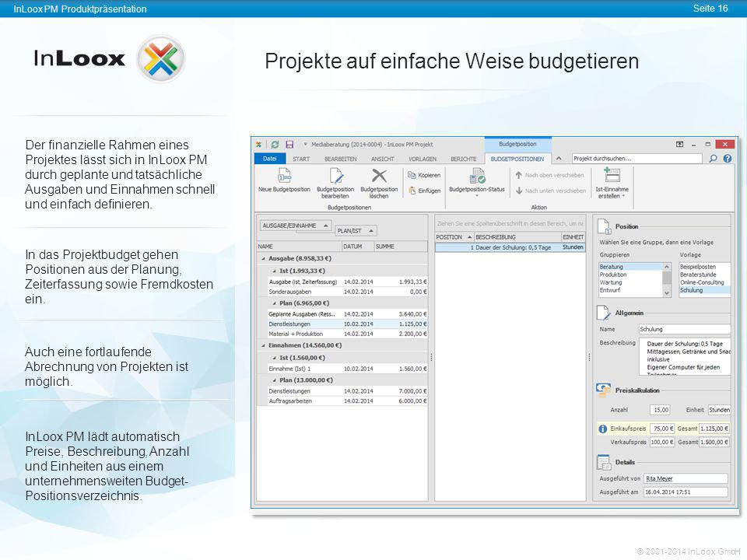Click the magnifier search icon

tap(713, 159)
